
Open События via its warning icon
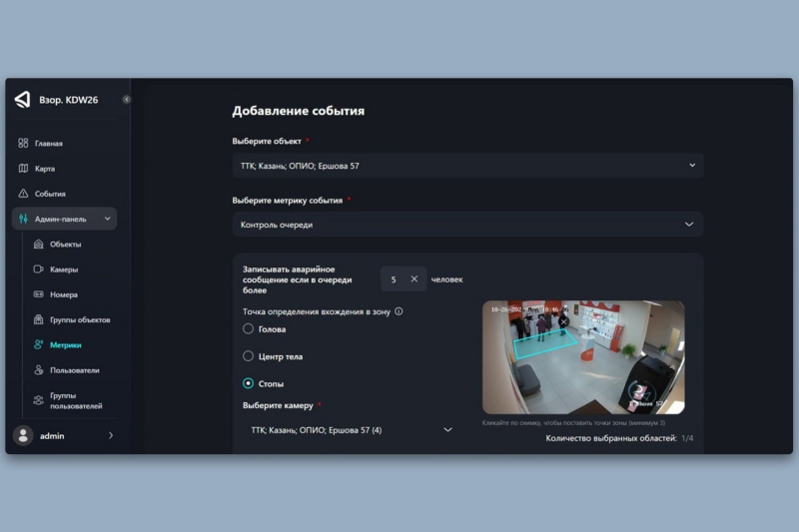pyautogui.click(x=23, y=194)
